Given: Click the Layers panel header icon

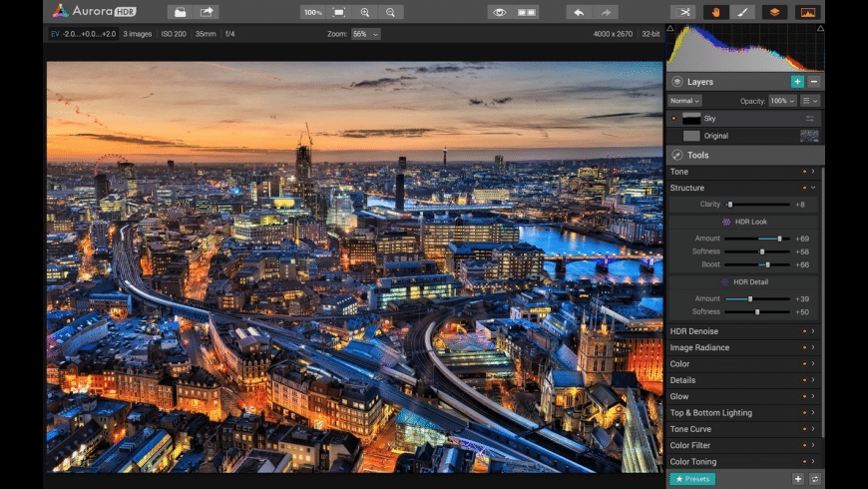Looking at the screenshot, I should [x=677, y=82].
